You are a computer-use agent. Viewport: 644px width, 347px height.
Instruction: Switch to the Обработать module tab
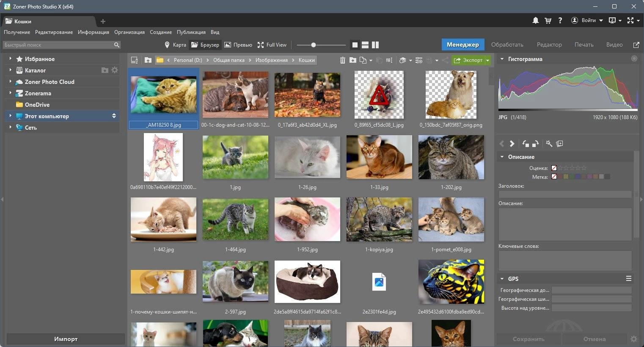click(507, 44)
